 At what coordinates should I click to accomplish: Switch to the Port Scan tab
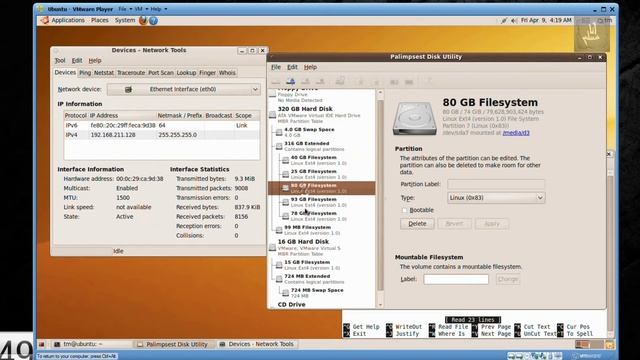point(161,73)
